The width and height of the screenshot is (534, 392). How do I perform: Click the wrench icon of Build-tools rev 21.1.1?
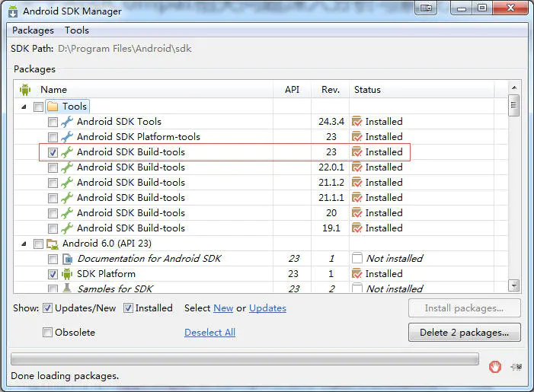click(67, 198)
